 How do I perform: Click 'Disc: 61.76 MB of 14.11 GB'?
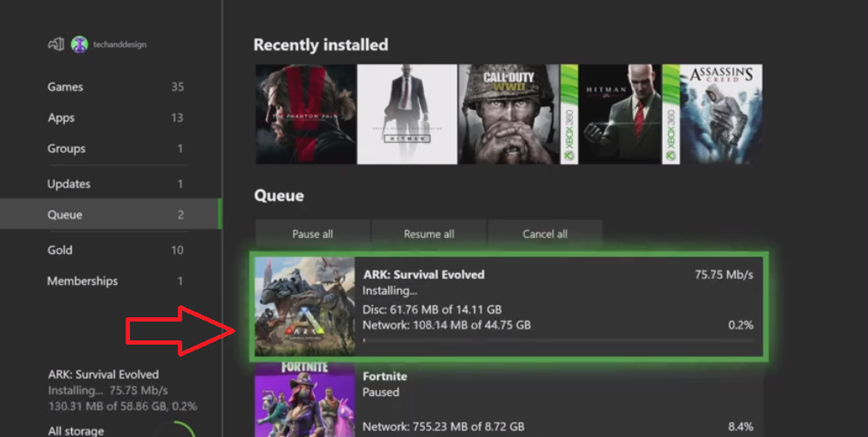click(432, 309)
